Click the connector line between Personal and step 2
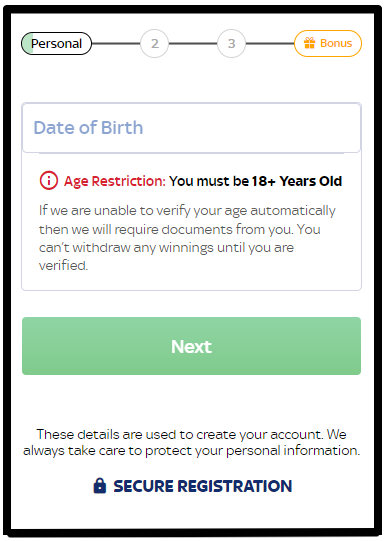 click(x=116, y=43)
